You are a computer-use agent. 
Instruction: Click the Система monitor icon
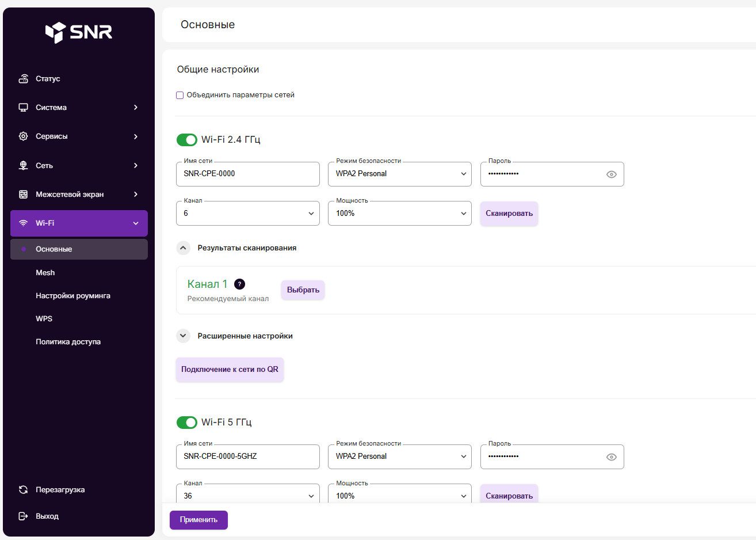(x=24, y=108)
